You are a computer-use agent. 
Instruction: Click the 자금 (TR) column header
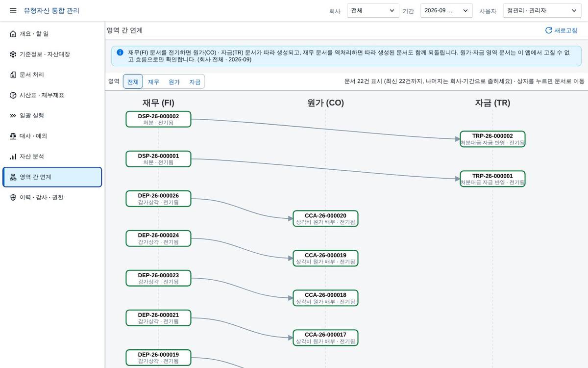tap(492, 103)
